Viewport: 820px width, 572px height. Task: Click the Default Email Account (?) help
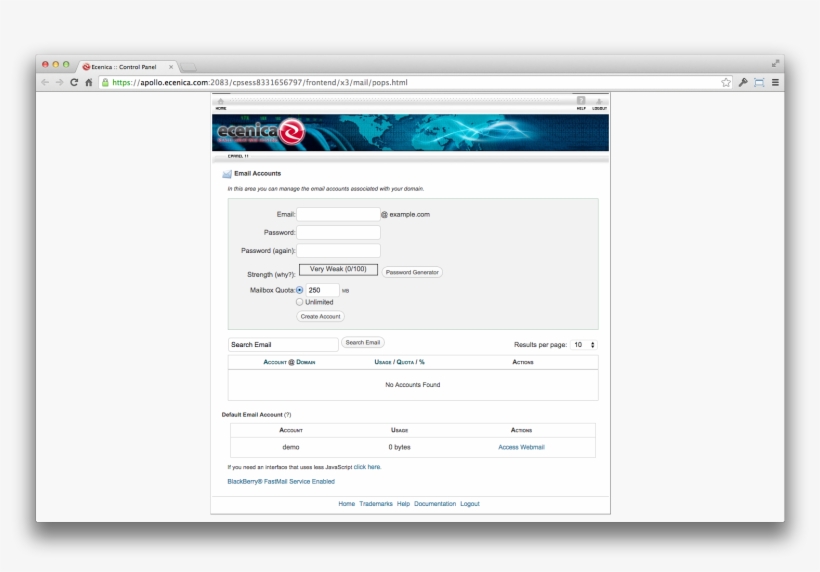pos(288,415)
